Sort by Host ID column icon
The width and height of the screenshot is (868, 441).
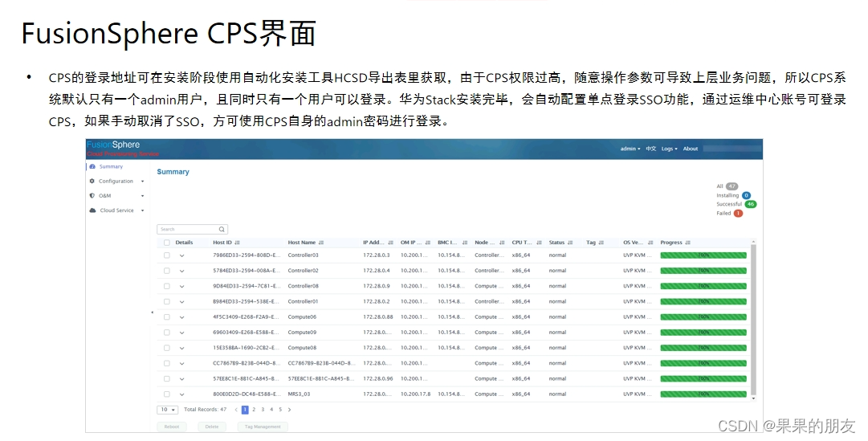238,243
